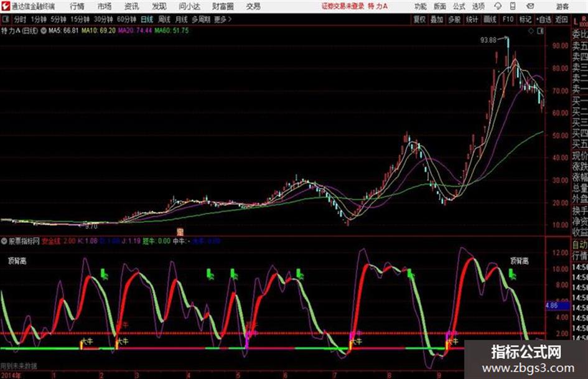
Task: Switch to the 1分钟 period tab
Action: tap(39, 19)
